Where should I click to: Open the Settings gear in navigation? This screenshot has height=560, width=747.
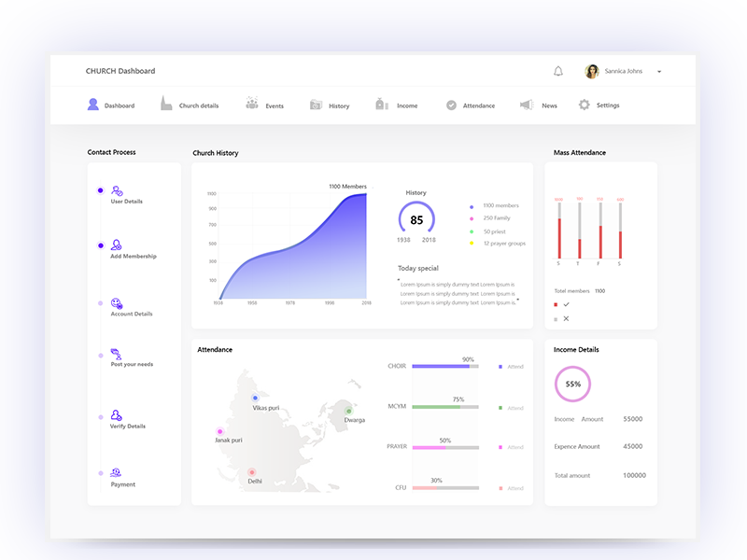coord(585,105)
